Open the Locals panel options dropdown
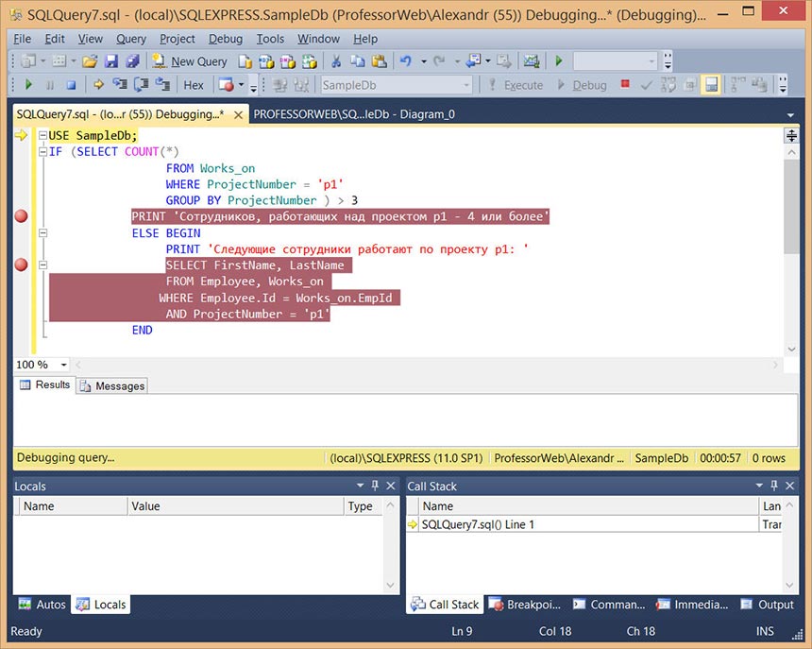The image size is (812, 649). click(361, 486)
